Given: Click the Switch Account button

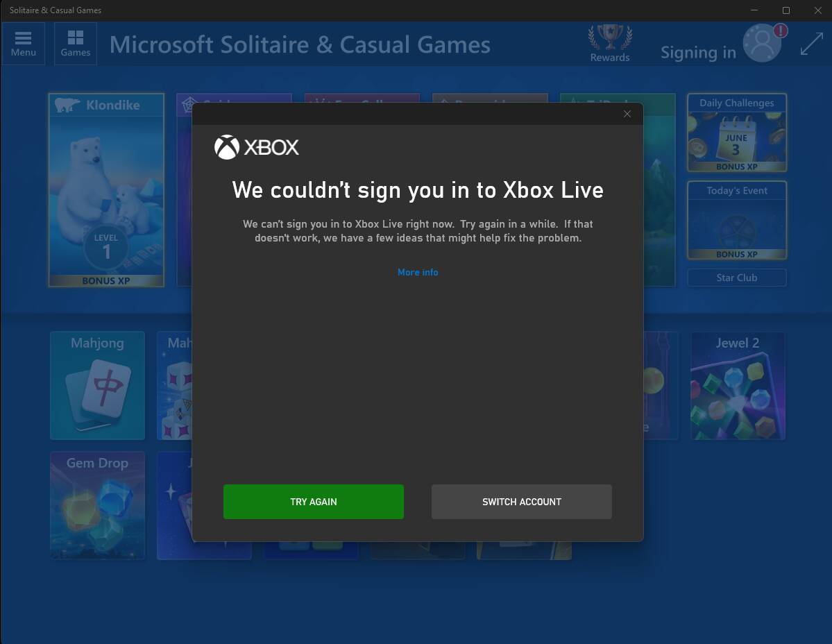Looking at the screenshot, I should click(522, 501).
